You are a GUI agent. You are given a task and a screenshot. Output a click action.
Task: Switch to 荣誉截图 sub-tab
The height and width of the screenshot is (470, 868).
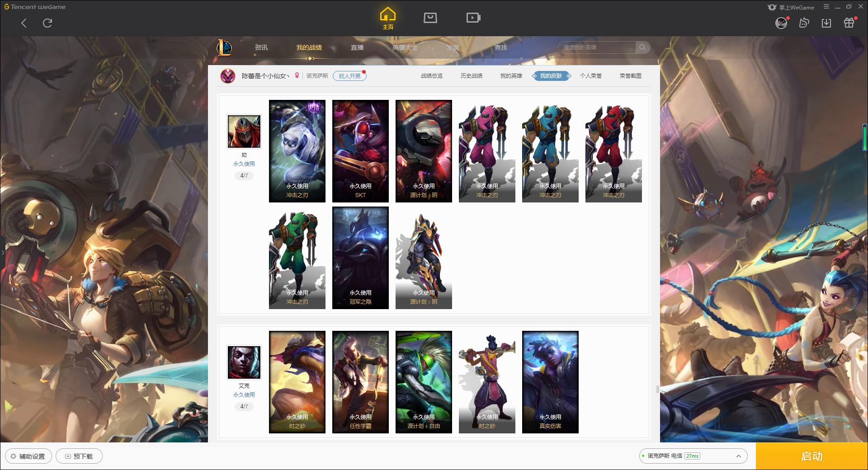[631, 76]
